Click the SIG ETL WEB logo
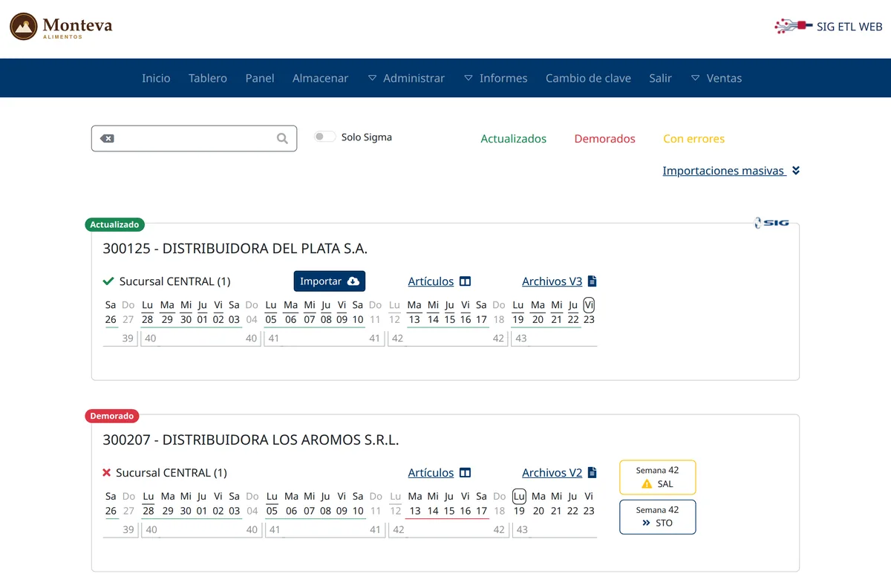Image resolution: width=891 pixels, height=588 pixels. (x=829, y=26)
